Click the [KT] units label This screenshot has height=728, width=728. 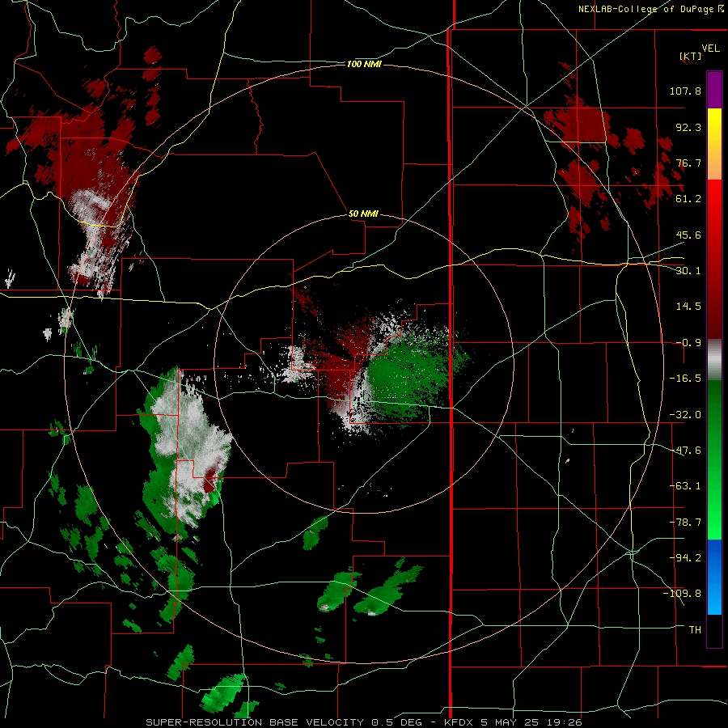pos(691,56)
